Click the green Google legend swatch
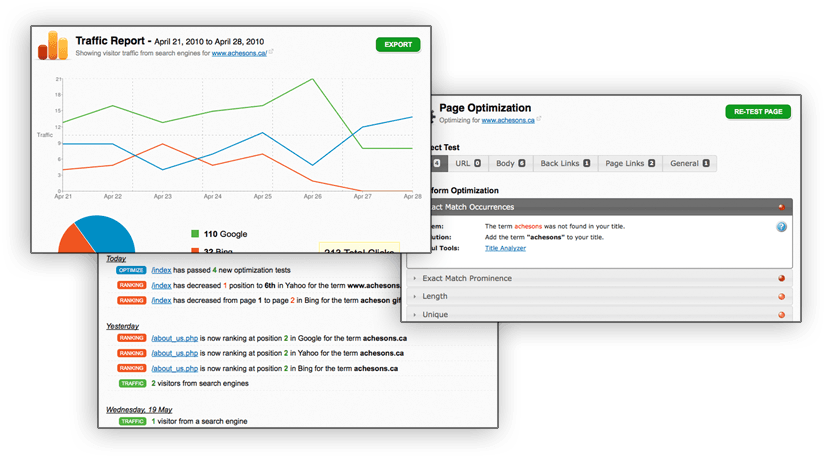 196,234
